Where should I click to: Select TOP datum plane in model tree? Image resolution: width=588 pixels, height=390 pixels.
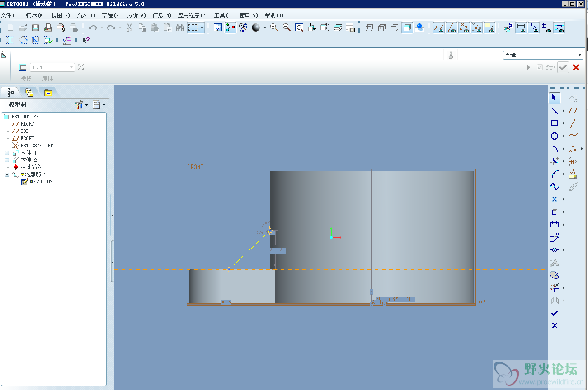click(x=21, y=131)
